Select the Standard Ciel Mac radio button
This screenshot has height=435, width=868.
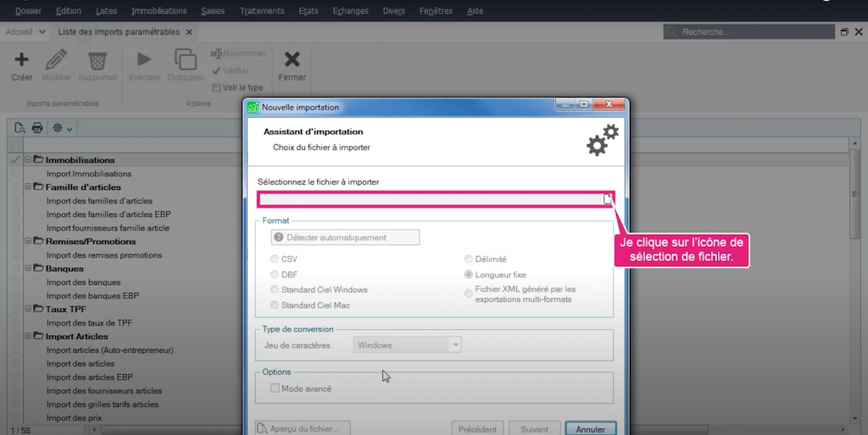pos(275,304)
